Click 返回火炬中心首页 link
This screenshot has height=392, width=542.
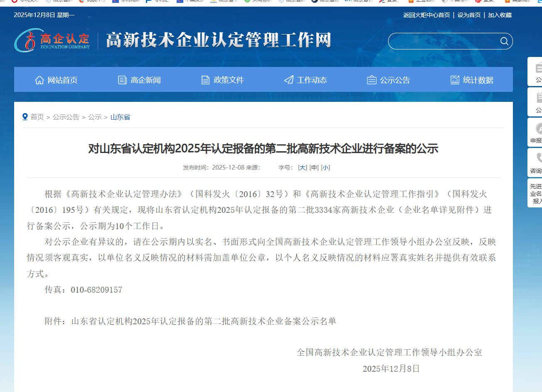point(426,15)
